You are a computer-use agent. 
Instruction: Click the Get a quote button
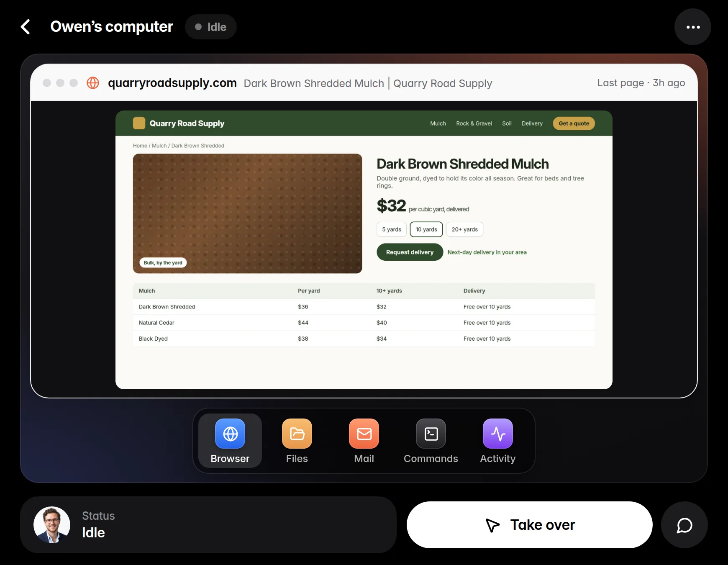574,123
